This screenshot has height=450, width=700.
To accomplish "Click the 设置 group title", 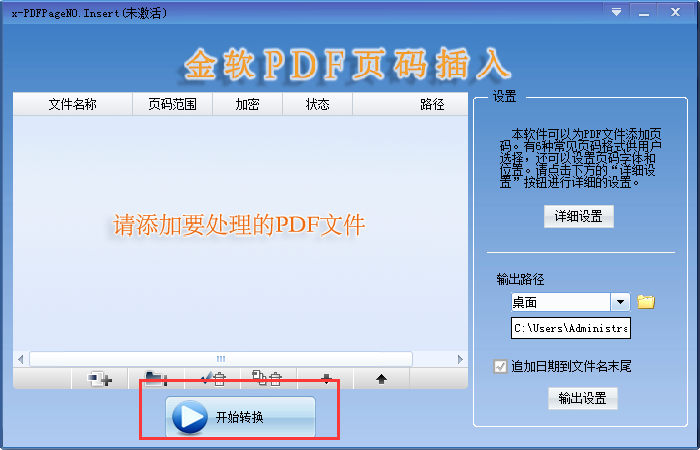I will (504, 96).
